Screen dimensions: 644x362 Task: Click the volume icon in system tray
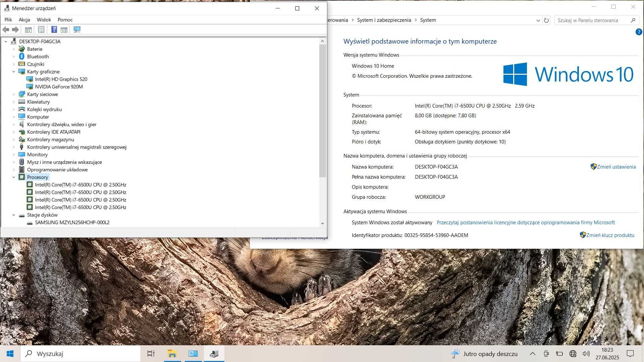pos(586,354)
